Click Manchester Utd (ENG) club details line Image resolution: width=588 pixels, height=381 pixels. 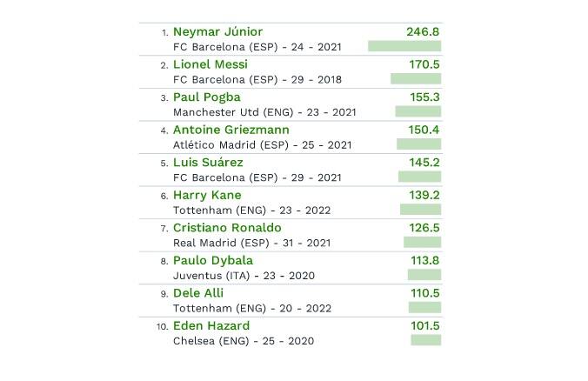[x=264, y=112]
